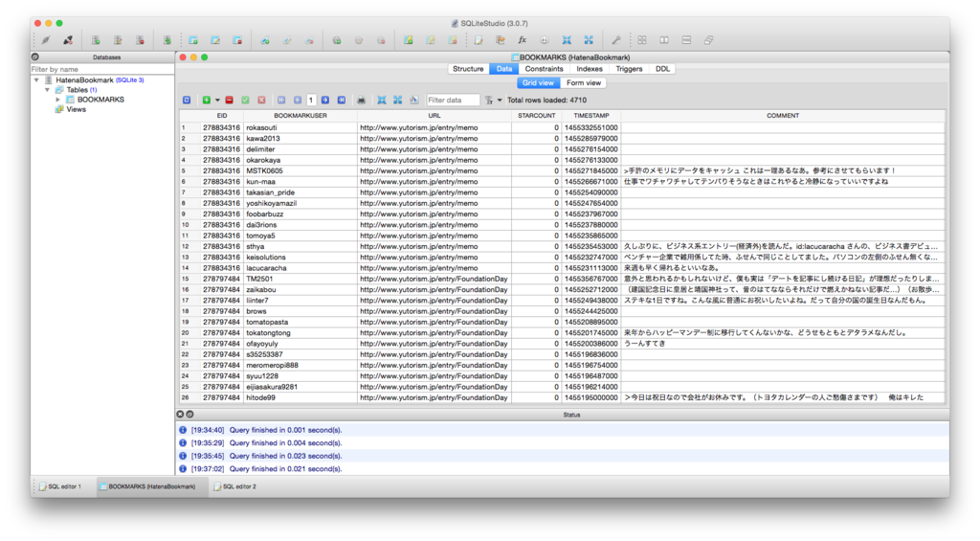980x541 pixels.
Task: Open the insert row dropdown arrow
Action: click(x=217, y=101)
